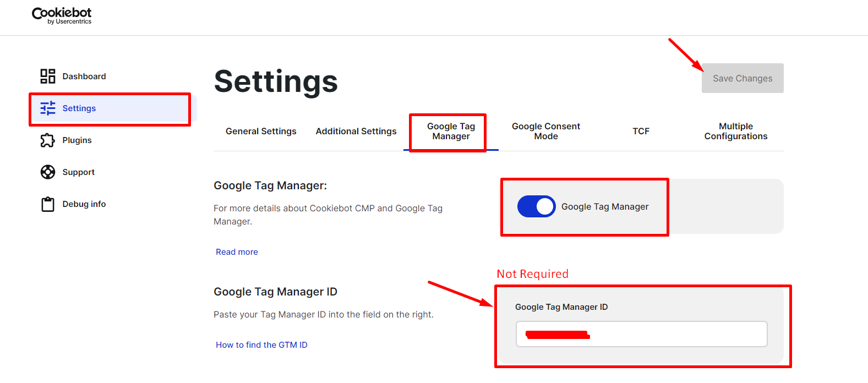This screenshot has width=868, height=383.
Task: Click the 'Google Tag Manager ID' field label
Action: tap(561, 307)
